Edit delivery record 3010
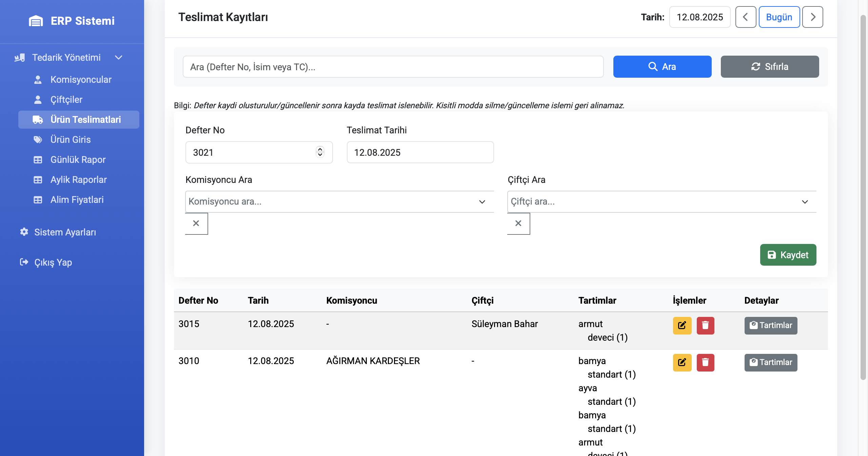 pos(682,362)
